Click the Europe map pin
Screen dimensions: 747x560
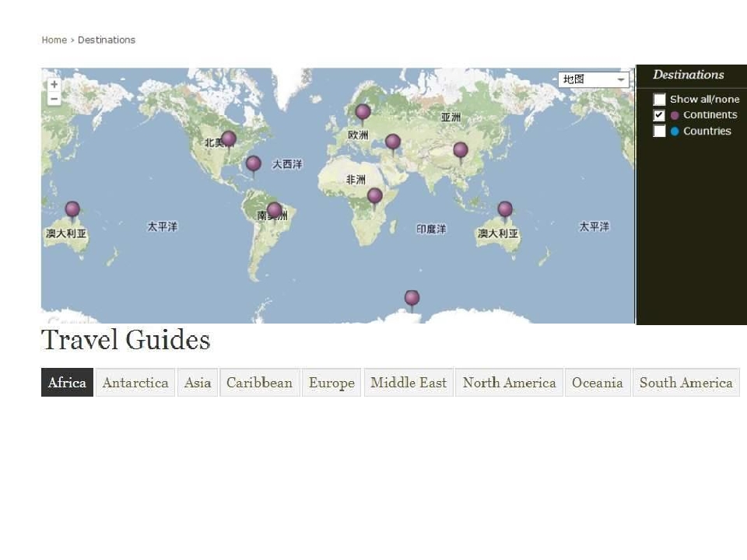coord(363,112)
